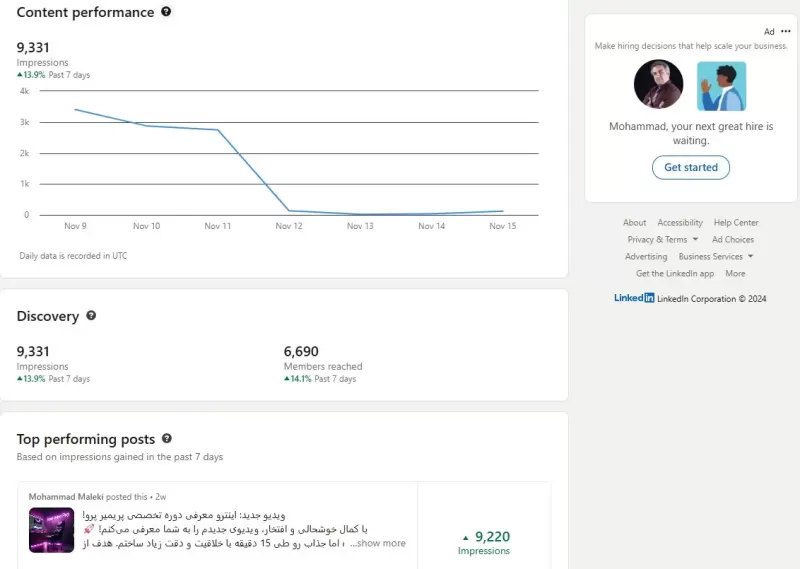The width and height of the screenshot is (800, 569).
Task: Click the Top performing posts help icon
Action: (167, 438)
